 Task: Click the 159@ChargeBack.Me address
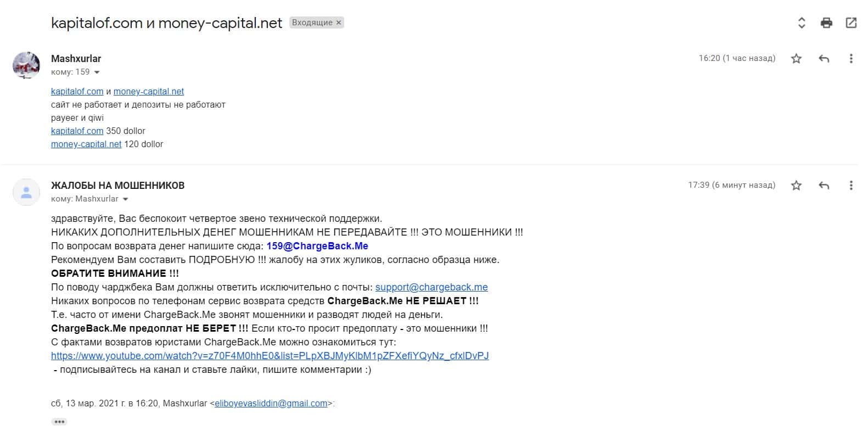[317, 246]
